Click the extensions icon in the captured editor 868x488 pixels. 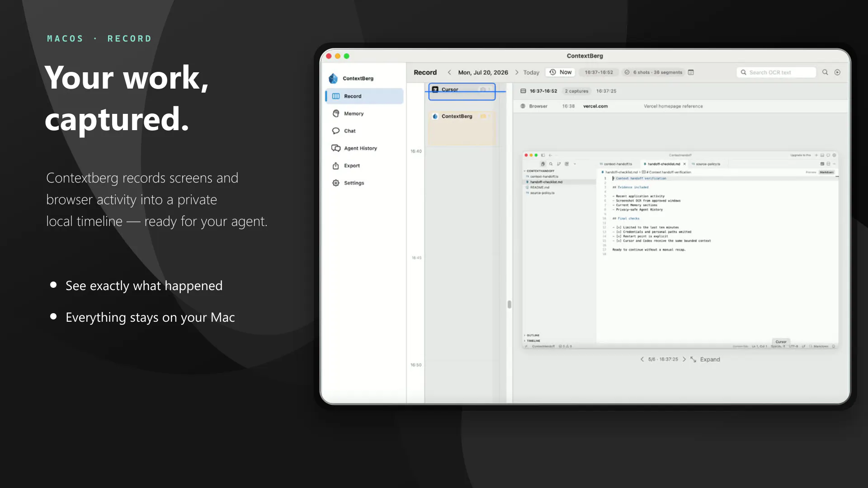(566, 164)
